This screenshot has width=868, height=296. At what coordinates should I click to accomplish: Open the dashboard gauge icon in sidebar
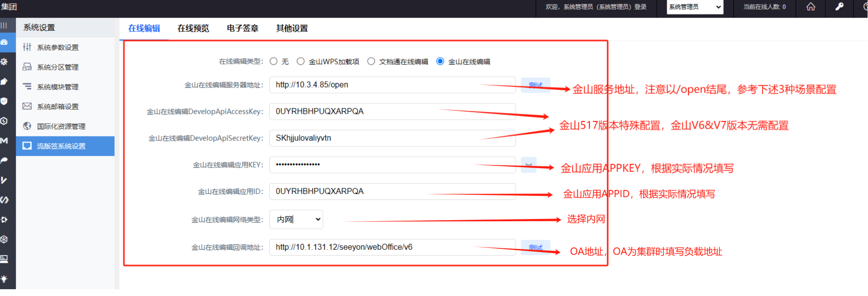(4, 42)
